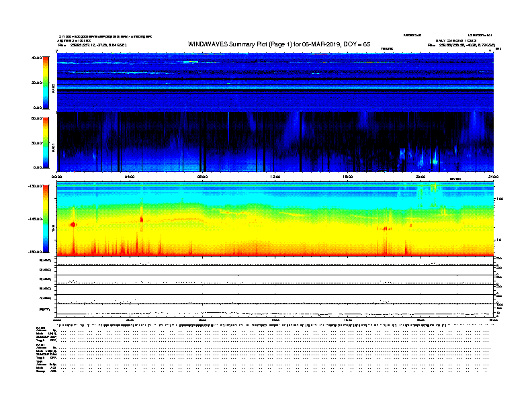The image size is (532, 411).
Task: Click the 30.00 label on RAD1 scale
Action: [x=36, y=143]
